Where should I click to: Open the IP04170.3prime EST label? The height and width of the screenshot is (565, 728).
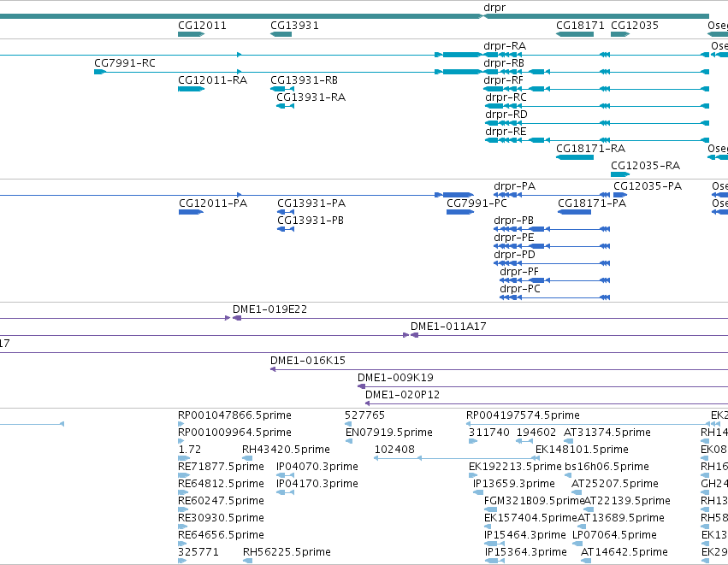point(317,484)
